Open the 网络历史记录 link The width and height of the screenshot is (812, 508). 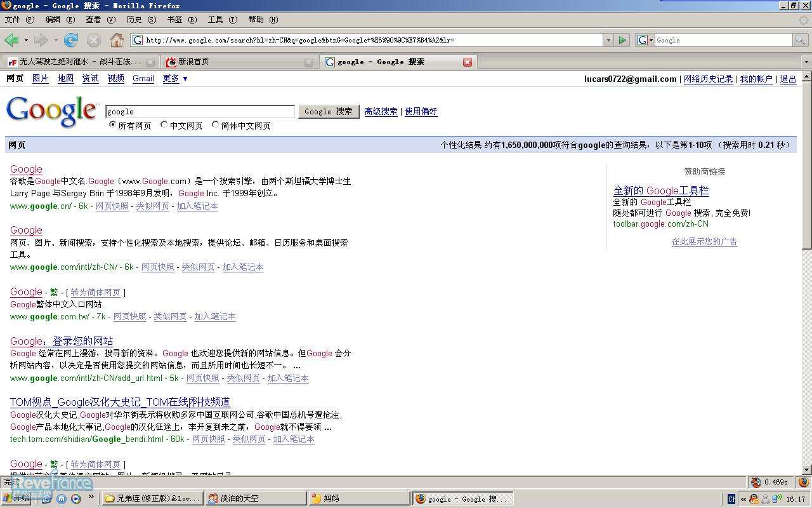[x=708, y=79]
